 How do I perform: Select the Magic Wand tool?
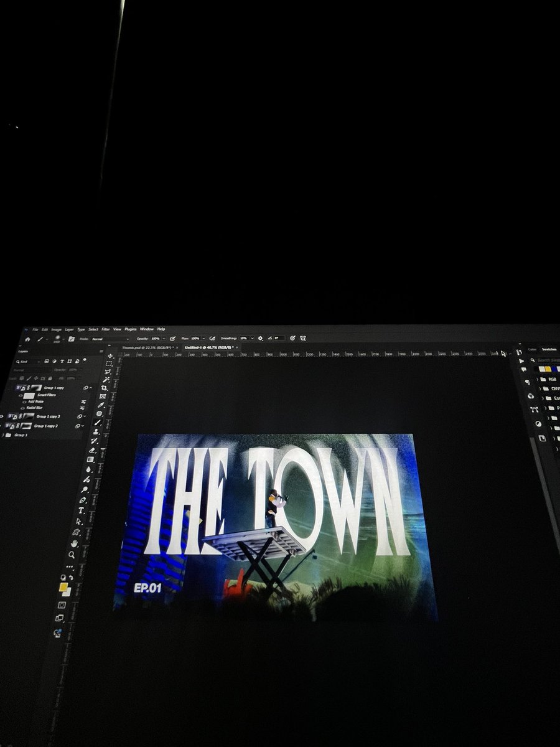[106, 380]
